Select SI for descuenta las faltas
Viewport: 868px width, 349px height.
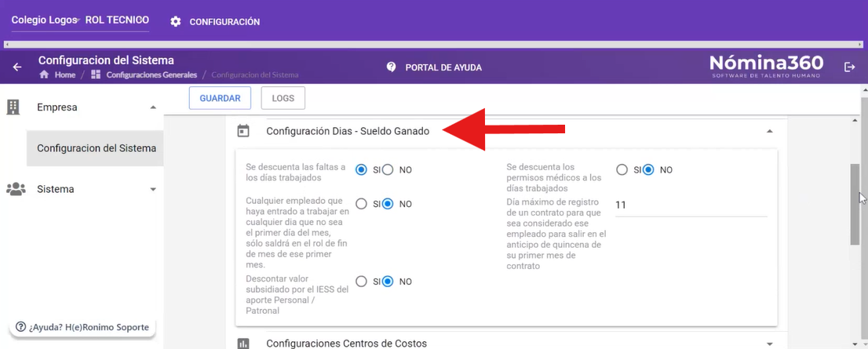click(x=362, y=170)
